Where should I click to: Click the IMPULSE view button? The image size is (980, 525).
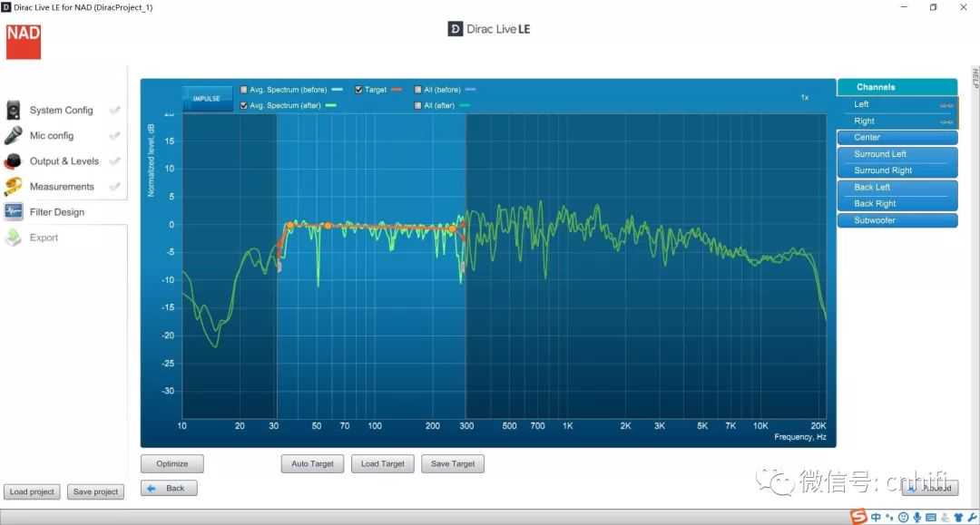[207, 98]
